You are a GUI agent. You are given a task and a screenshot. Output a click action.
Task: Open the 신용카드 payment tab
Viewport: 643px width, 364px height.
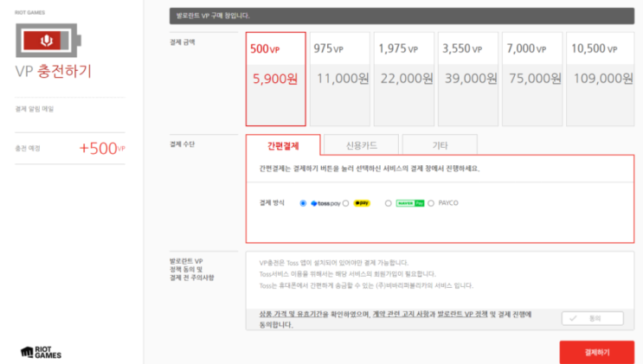pyautogui.click(x=361, y=144)
